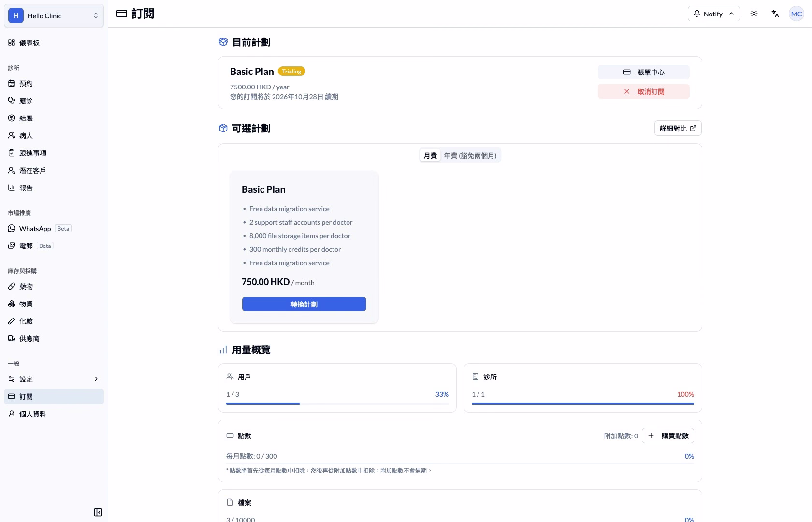The width and height of the screenshot is (812, 522).
Task: Open 供應商 in the sidebar
Action: point(54,338)
